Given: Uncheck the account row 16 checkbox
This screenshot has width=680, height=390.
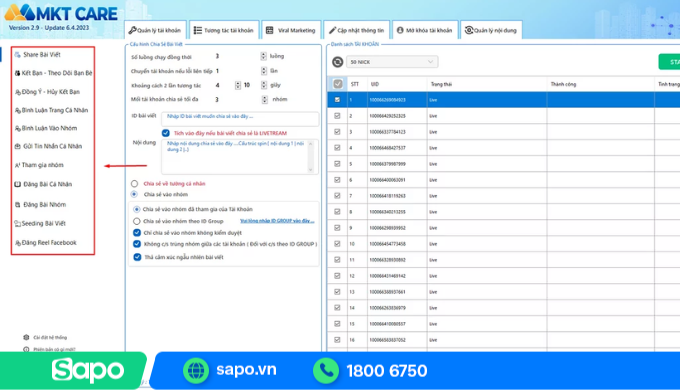Looking at the screenshot, I should [337, 340].
